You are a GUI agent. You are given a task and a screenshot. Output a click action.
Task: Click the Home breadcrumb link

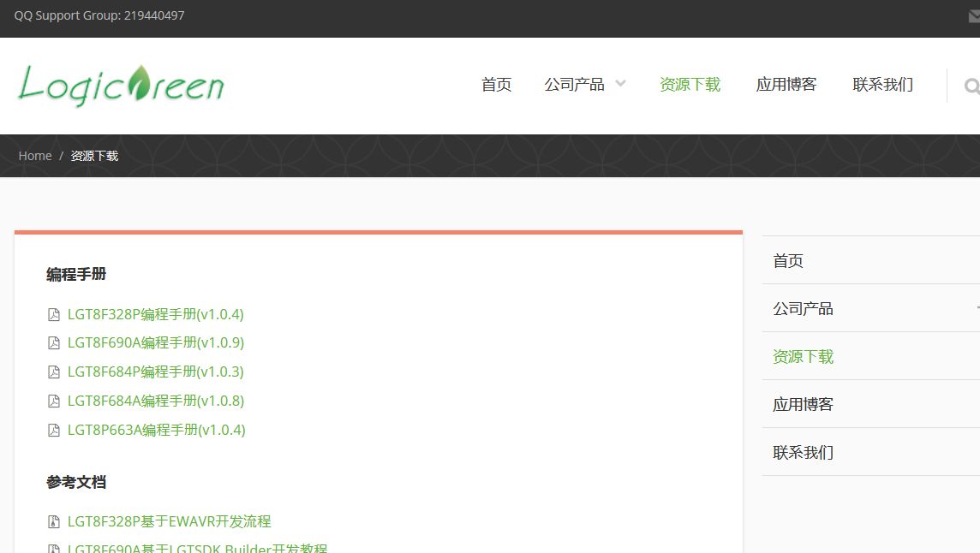pyautogui.click(x=35, y=156)
